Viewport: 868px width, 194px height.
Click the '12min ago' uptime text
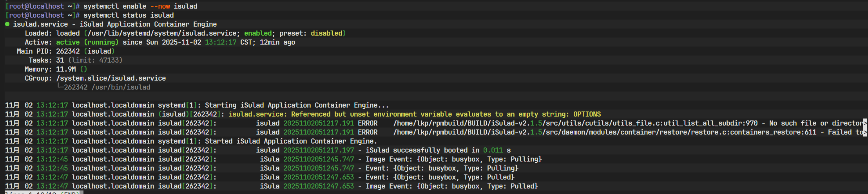point(277,42)
